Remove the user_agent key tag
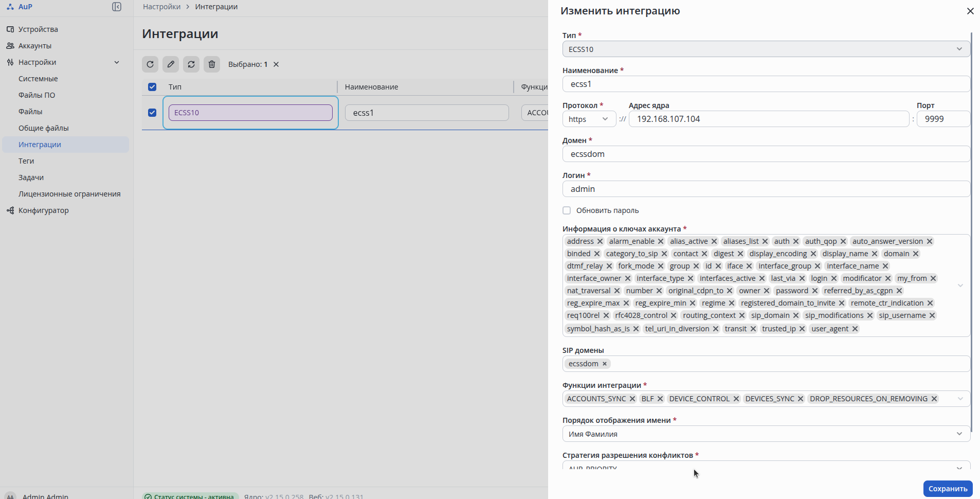980x499 pixels. 855,329
